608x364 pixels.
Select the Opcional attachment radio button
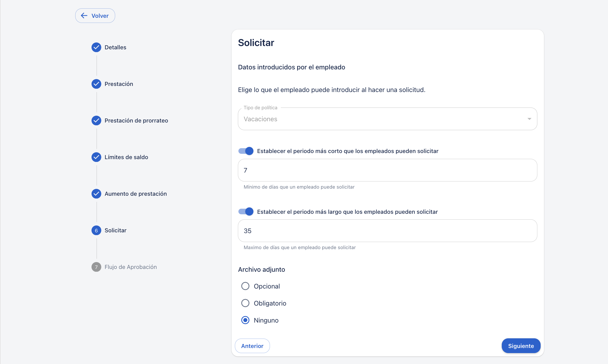click(x=245, y=286)
